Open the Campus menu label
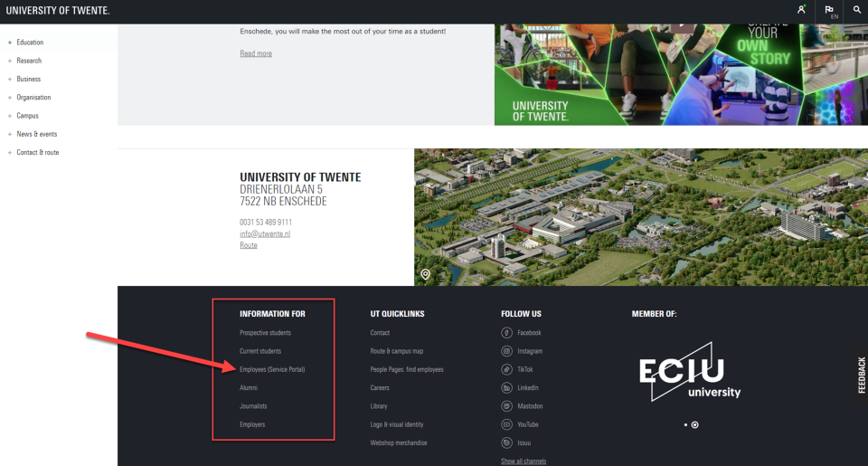Screen dimensions: 868x466 tap(28, 115)
